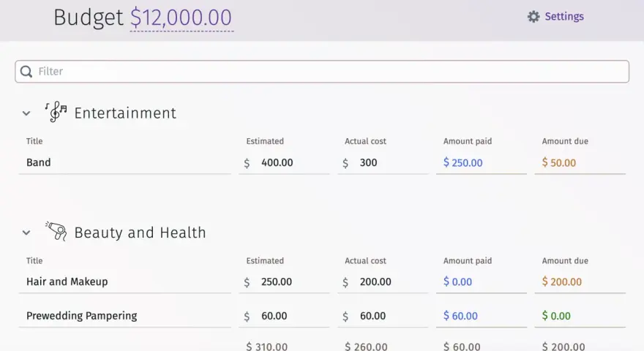This screenshot has height=351, width=644.
Task: Collapse the Entertainment category chevron
Action: point(26,113)
